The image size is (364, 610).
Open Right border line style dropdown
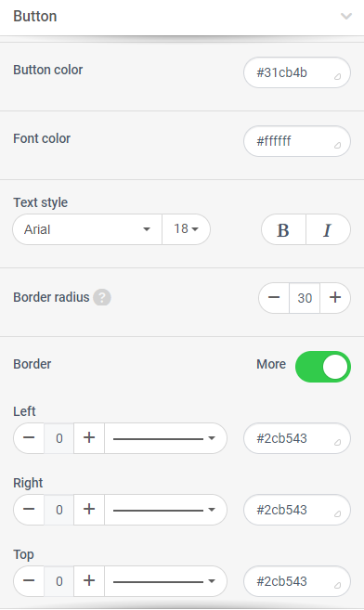point(165,510)
